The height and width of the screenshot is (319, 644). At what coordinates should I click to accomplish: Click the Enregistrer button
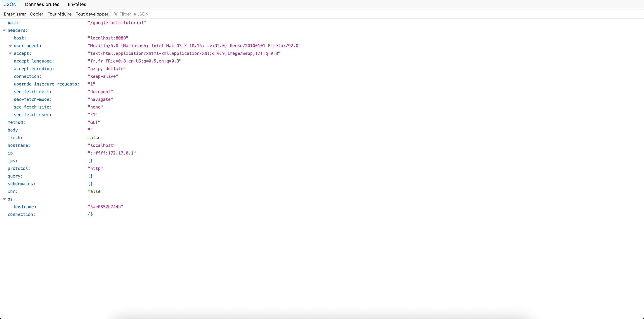(x=15, y=14)
